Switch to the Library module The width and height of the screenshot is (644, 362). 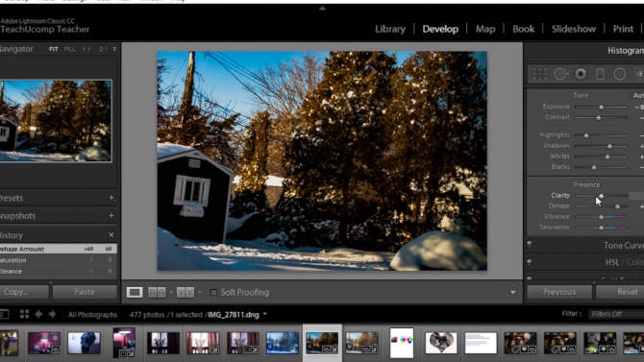(x=390, y=29)
